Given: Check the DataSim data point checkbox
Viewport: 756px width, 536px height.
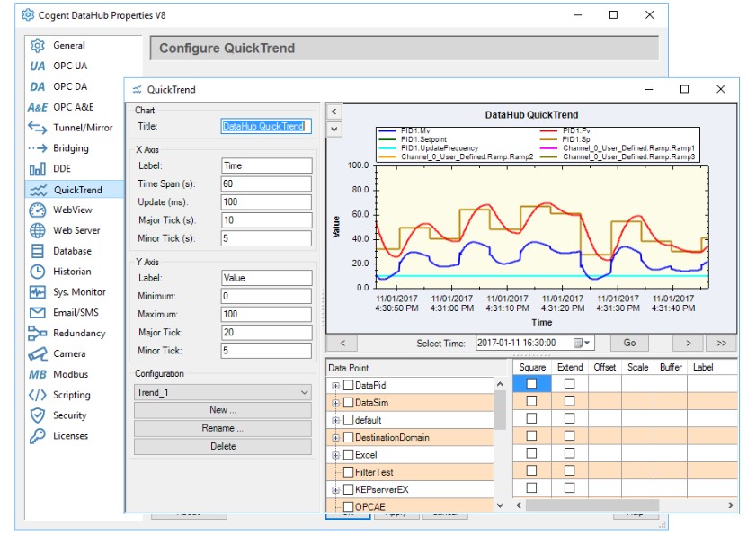Looking at the screenshot, I should pos(348,403).
